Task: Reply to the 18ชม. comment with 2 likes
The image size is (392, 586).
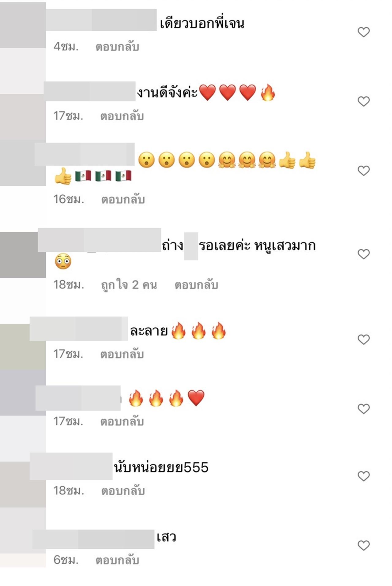Action: 196,285
